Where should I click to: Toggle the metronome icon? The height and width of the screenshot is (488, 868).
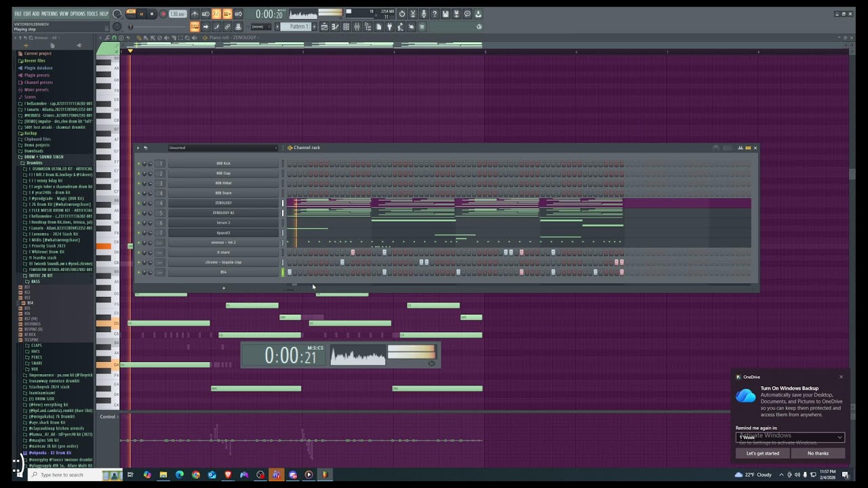click(195, 14)
